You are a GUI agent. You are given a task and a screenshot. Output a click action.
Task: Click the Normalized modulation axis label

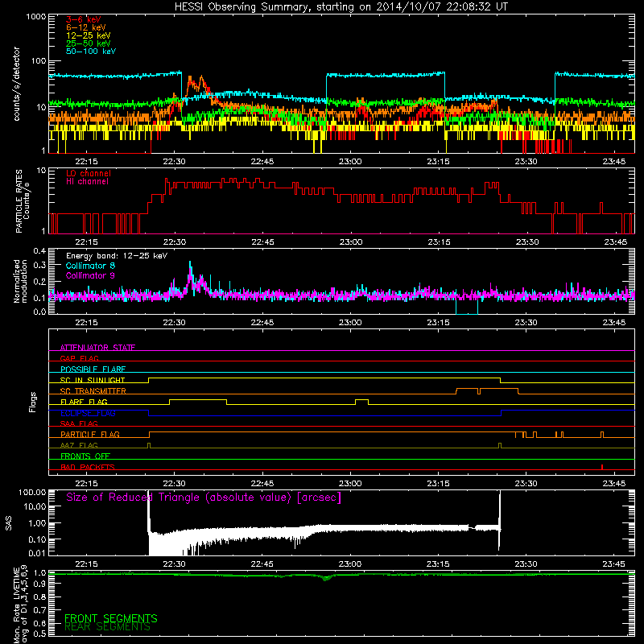(x=20, y=281)
